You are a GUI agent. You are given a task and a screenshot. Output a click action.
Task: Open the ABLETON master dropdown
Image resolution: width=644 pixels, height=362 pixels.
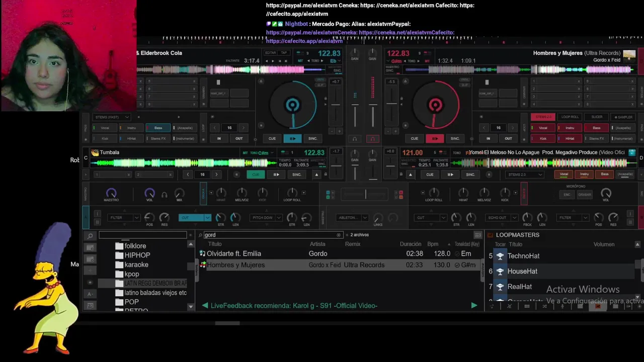(x=352, y=218)
